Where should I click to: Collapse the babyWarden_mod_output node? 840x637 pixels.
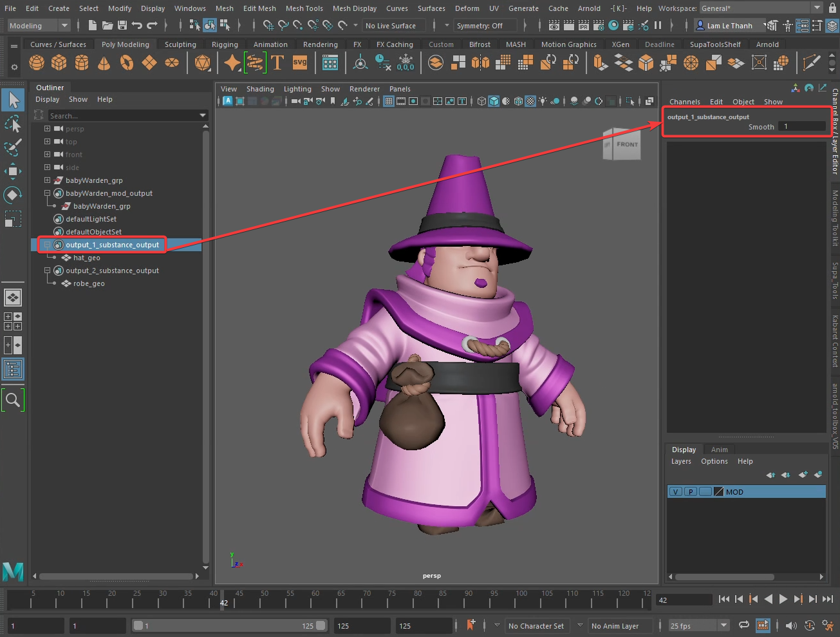(x=47, y=193)
